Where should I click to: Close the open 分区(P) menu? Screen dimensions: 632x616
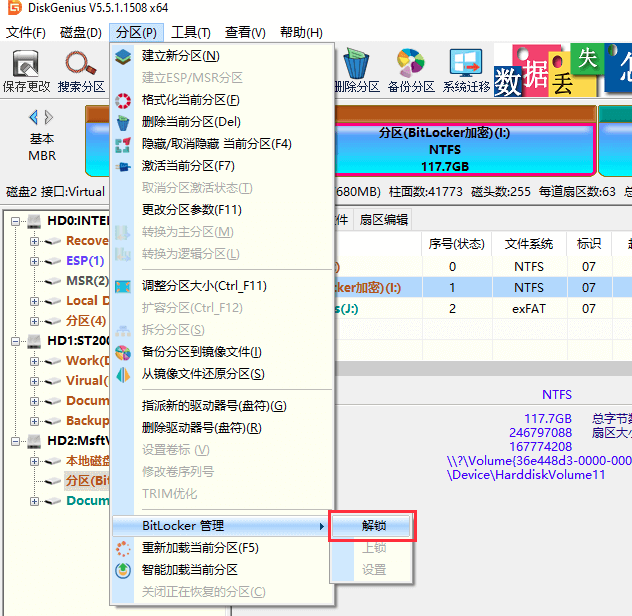136,32
